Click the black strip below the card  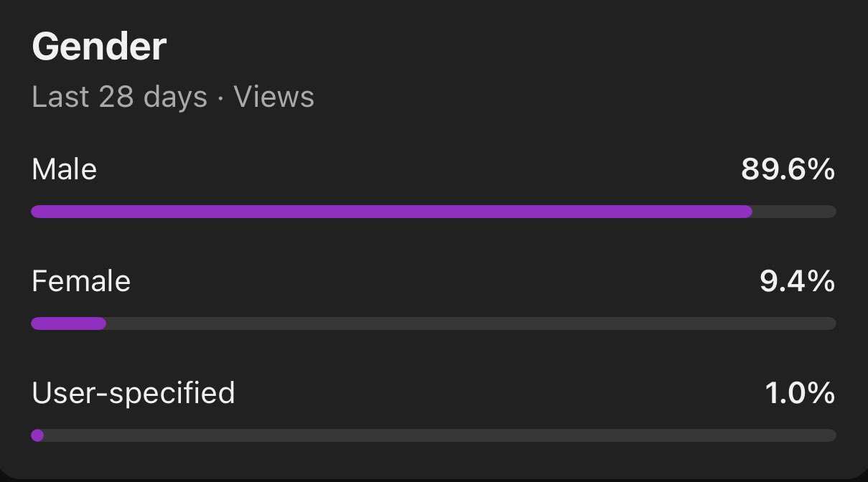coord(434,479)
